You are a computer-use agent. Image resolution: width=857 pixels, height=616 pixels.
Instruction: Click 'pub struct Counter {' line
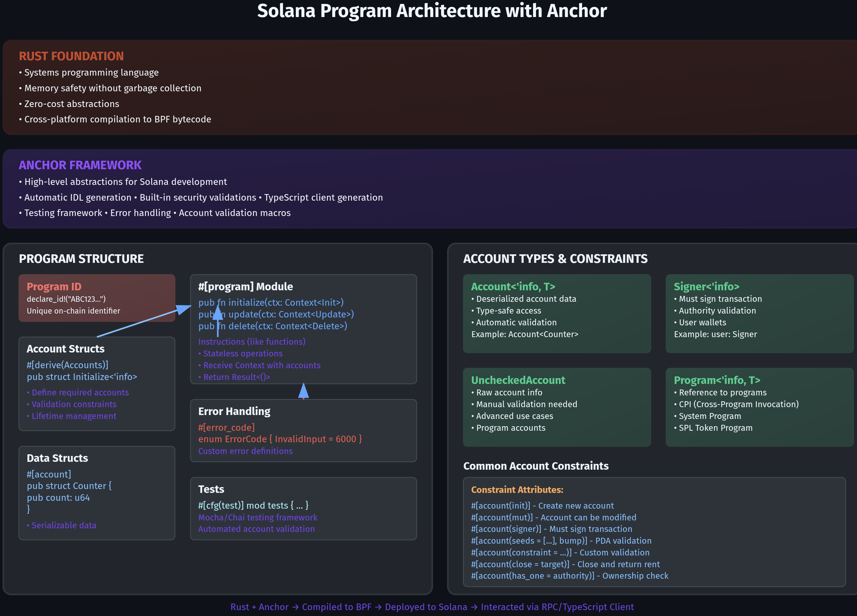[x=69, y=486]
